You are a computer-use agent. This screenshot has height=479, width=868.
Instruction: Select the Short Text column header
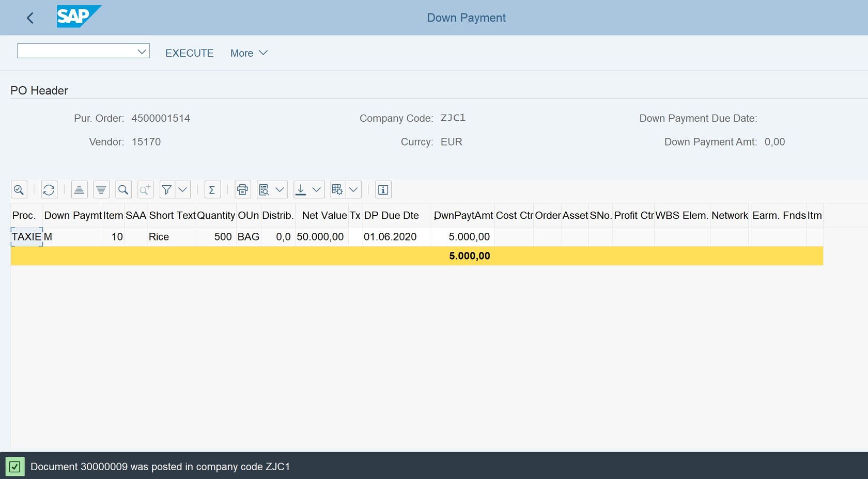point(172,215)
